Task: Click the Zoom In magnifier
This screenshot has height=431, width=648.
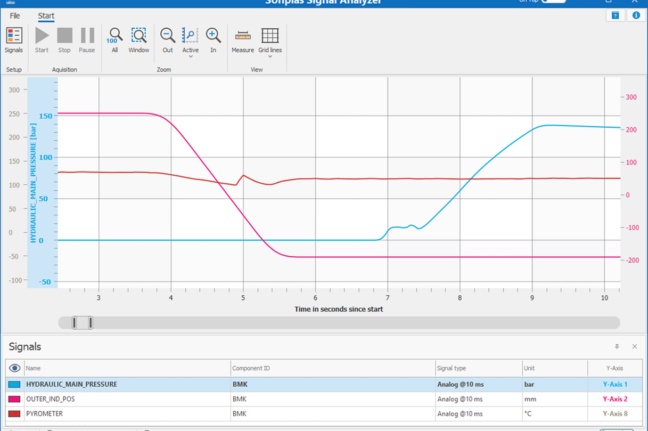Action: tap(213, 36)
